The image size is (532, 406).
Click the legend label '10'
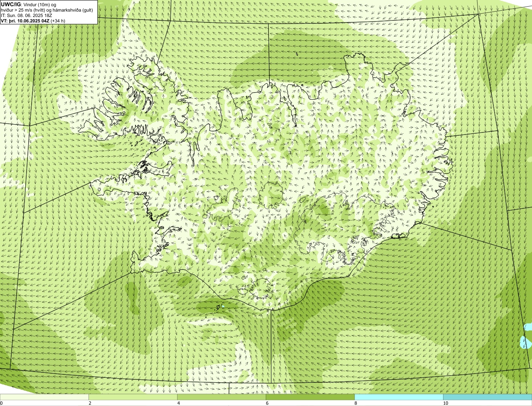tap(445, 403)
